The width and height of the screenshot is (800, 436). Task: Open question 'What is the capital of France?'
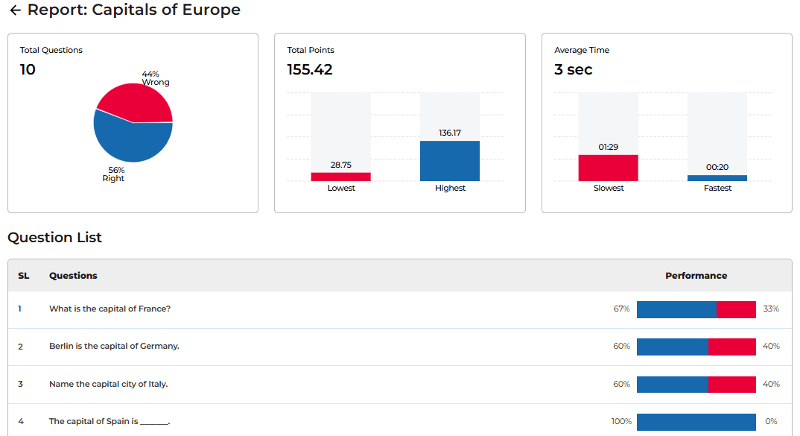(x=110, y=309)
